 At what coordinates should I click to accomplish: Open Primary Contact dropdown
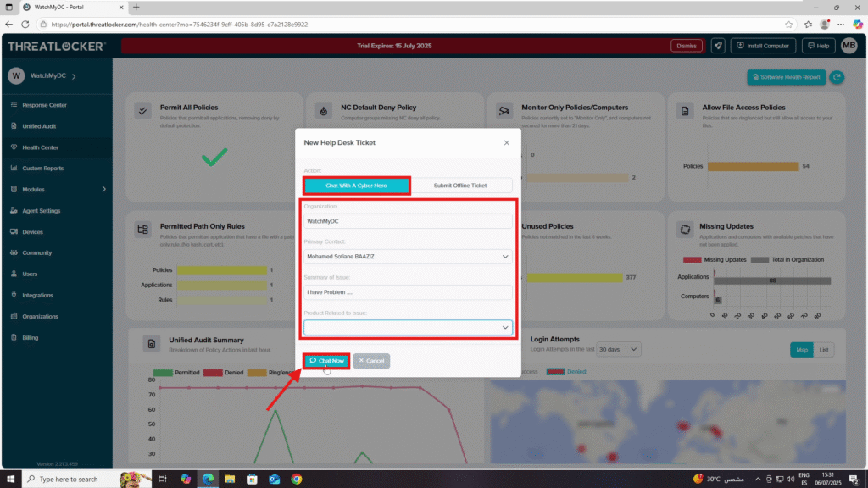(x=408, y=257)
